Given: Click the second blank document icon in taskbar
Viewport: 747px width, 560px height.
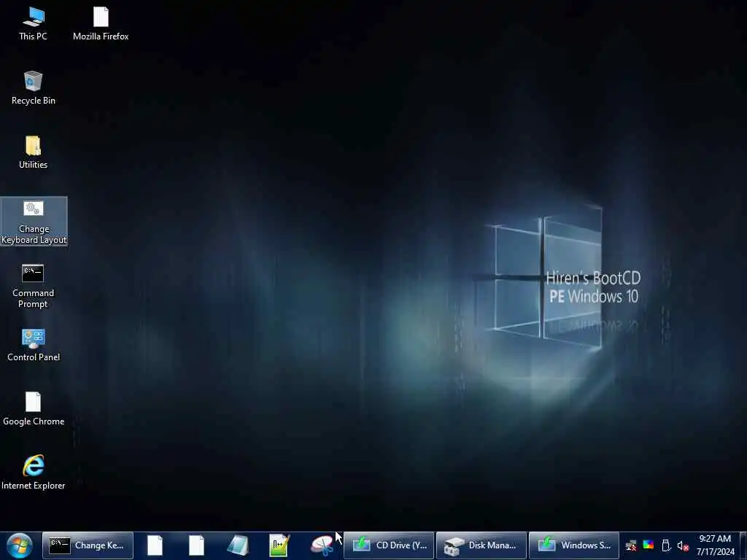Looking at the screenshot, I should point(196,545).
